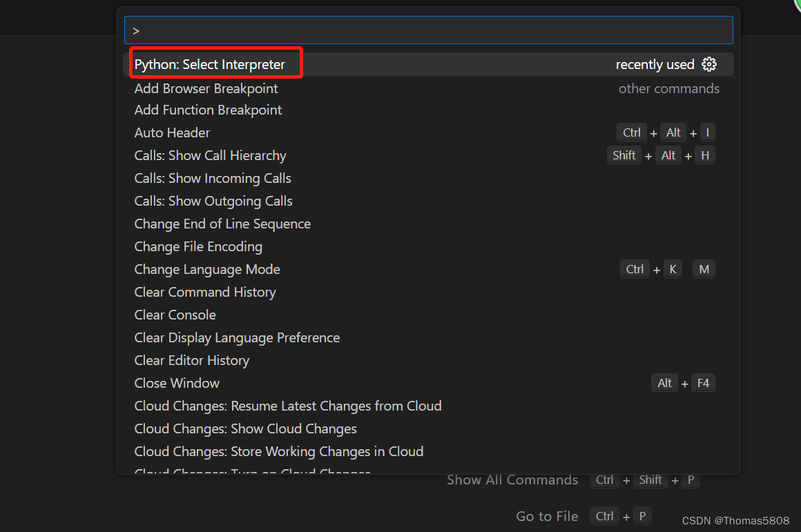The width and height of the screenshot is (801, 532).
Task: Run Cloud Changes: Store Working Changes in Cloud
Action: [x=279, y=451]
